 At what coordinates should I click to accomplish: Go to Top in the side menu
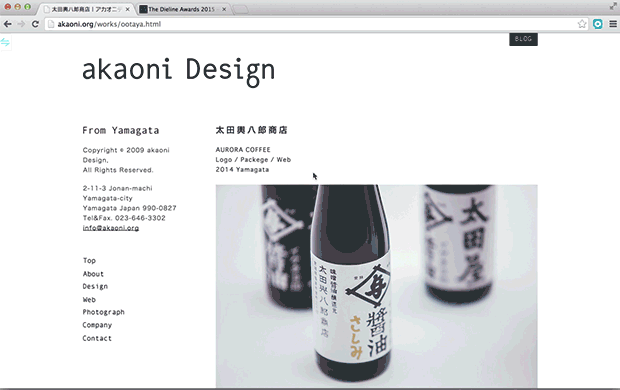tap(89, 260)
